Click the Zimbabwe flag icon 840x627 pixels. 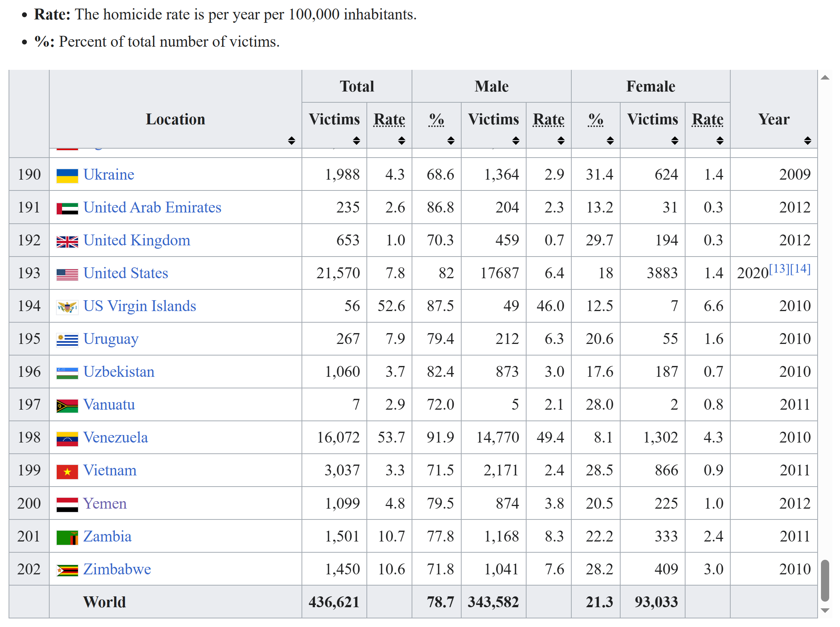(x=67, y=570)
